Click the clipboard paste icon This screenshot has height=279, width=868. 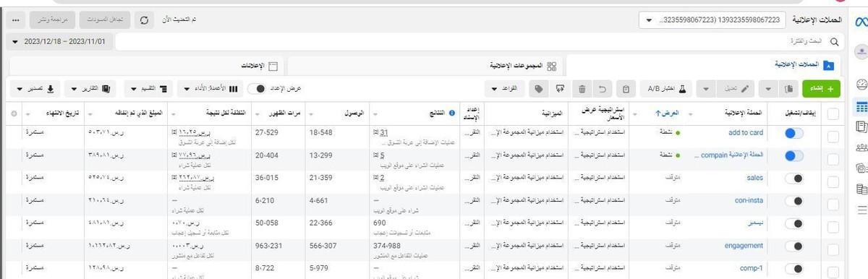click(626, 89)
